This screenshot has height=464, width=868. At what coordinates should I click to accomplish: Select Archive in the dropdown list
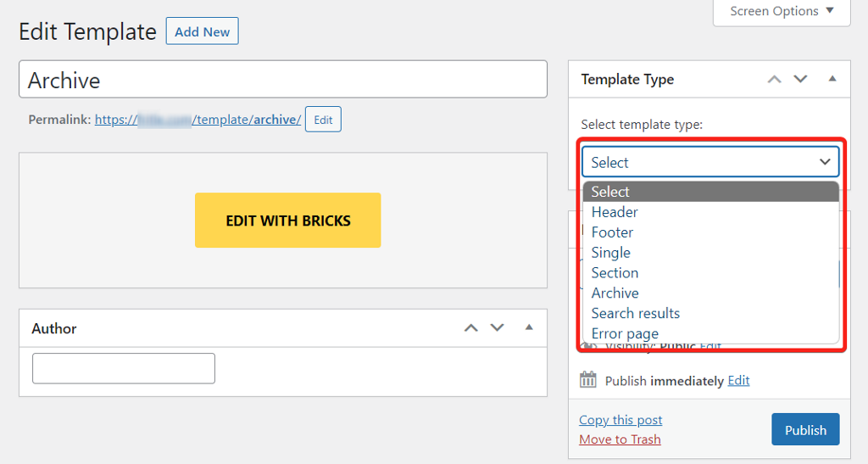click(615, 293)
